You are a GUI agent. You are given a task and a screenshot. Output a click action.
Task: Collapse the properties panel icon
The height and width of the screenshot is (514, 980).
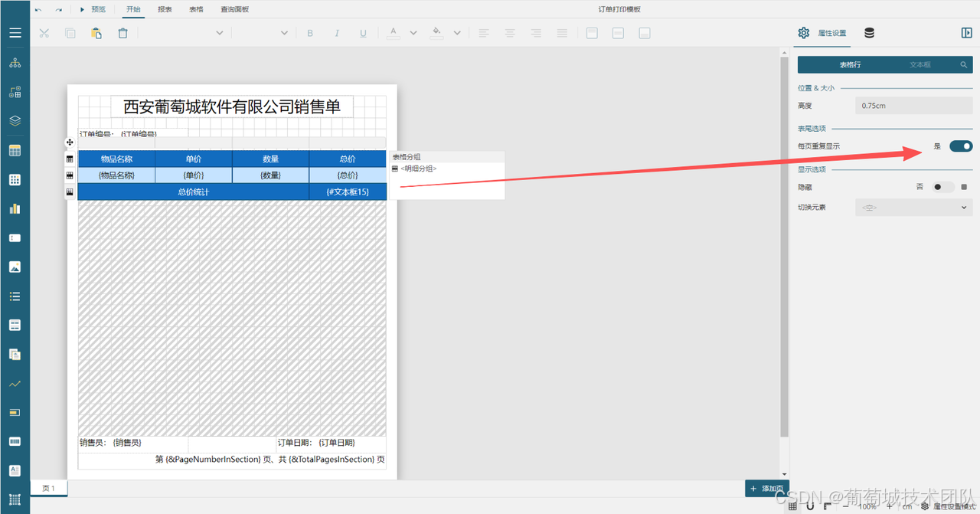tap(966, 33)
